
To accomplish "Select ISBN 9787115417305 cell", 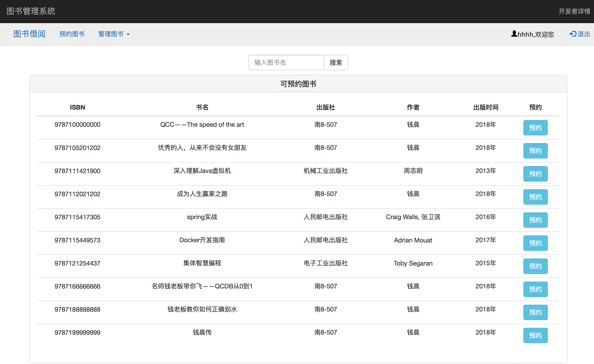I will point(77,217).
